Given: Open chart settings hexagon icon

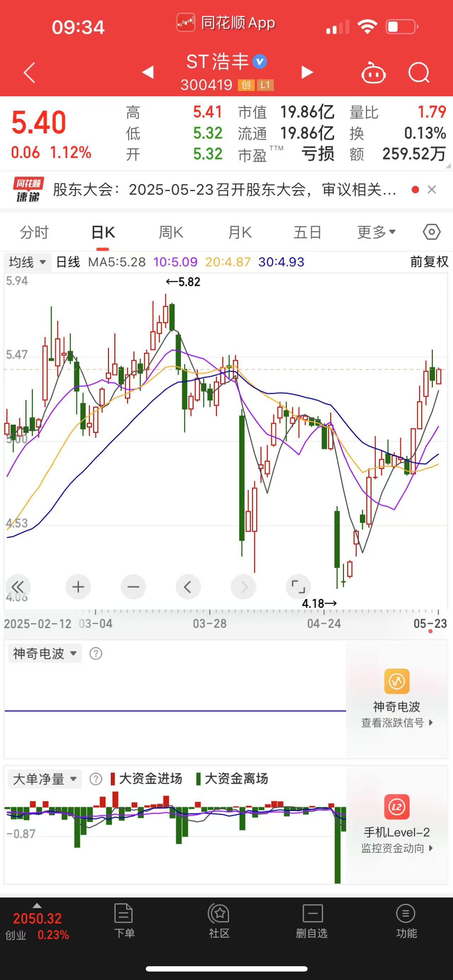Looking at the screenshot, I should point(432,232).
